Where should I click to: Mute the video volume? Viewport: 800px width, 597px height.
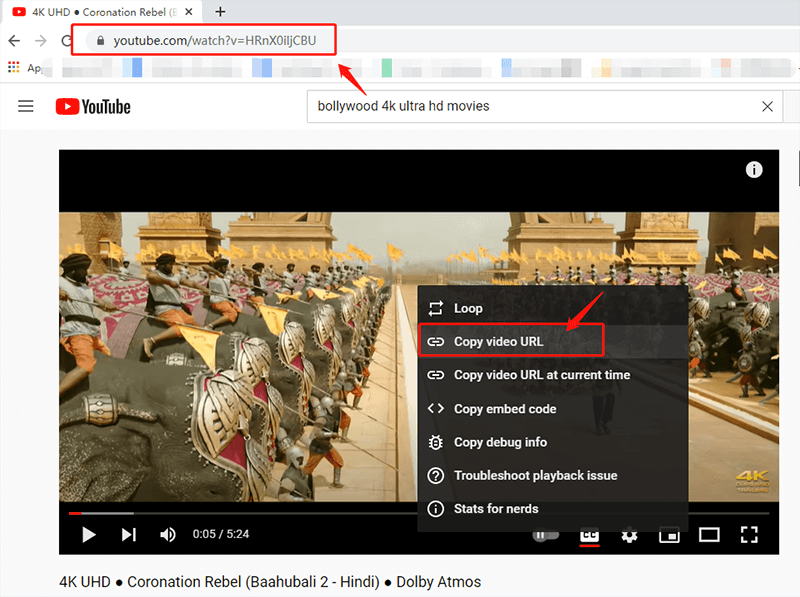[x=168, y=534]
